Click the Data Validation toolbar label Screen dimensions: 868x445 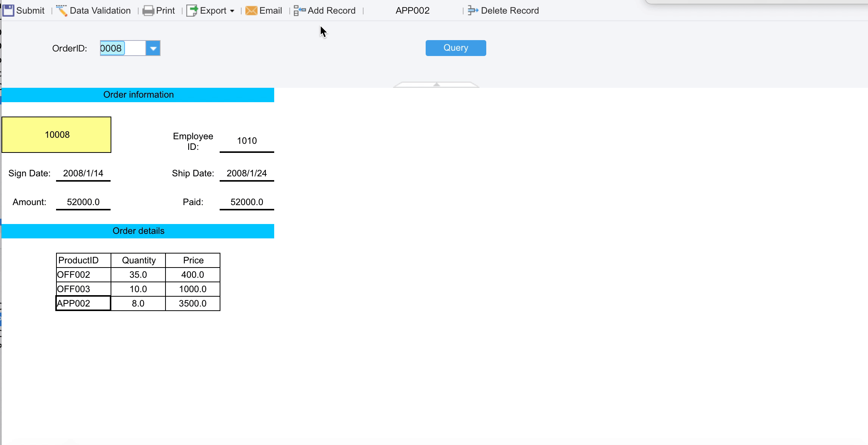[x=100, y=11]
